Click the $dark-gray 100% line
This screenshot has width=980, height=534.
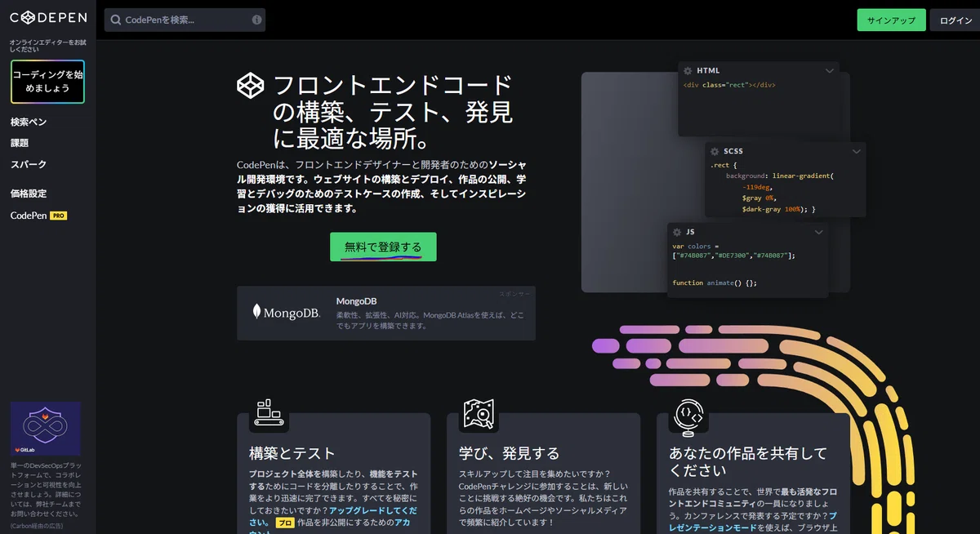778,210
